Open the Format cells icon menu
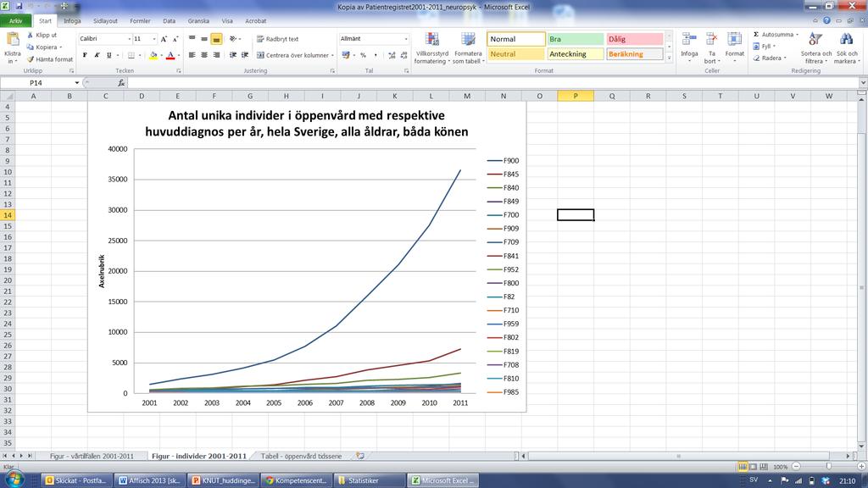This screenshot has width=868, height=488. point(735,40)
